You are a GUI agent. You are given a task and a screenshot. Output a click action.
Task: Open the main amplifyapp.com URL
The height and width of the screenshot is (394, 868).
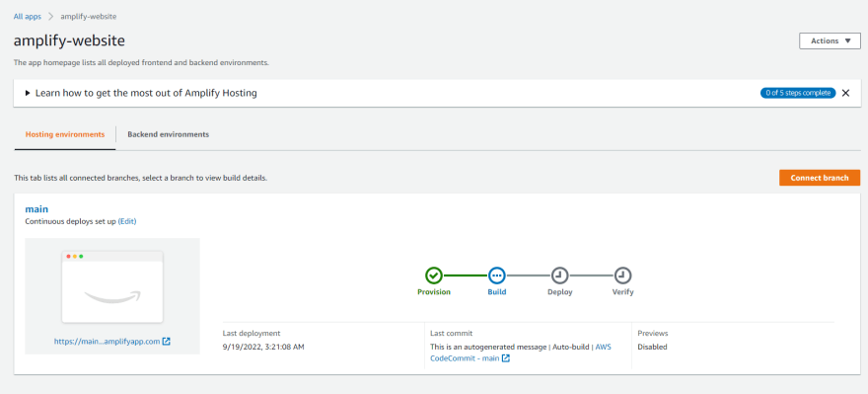pyautogui.click(x=108, y=342)
